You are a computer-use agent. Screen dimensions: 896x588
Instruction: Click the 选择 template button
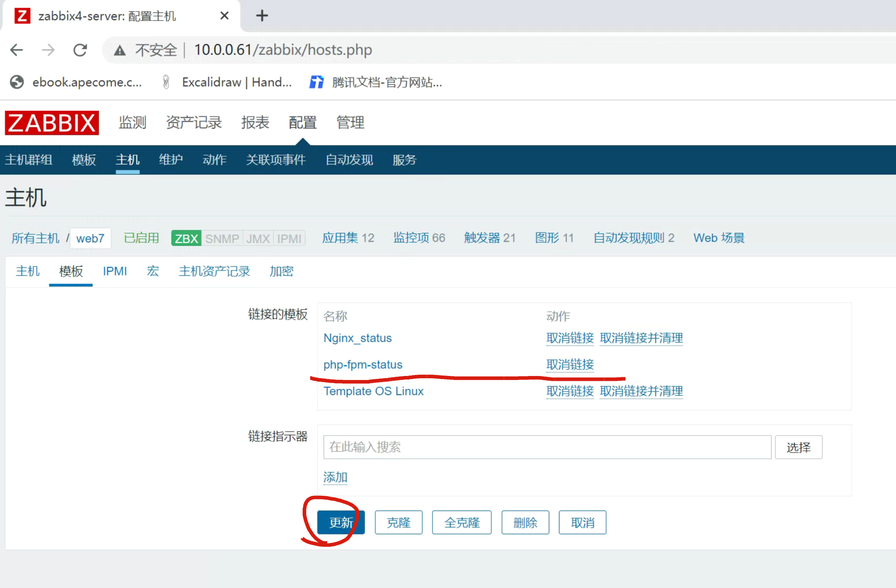click(x=798, y=447)
